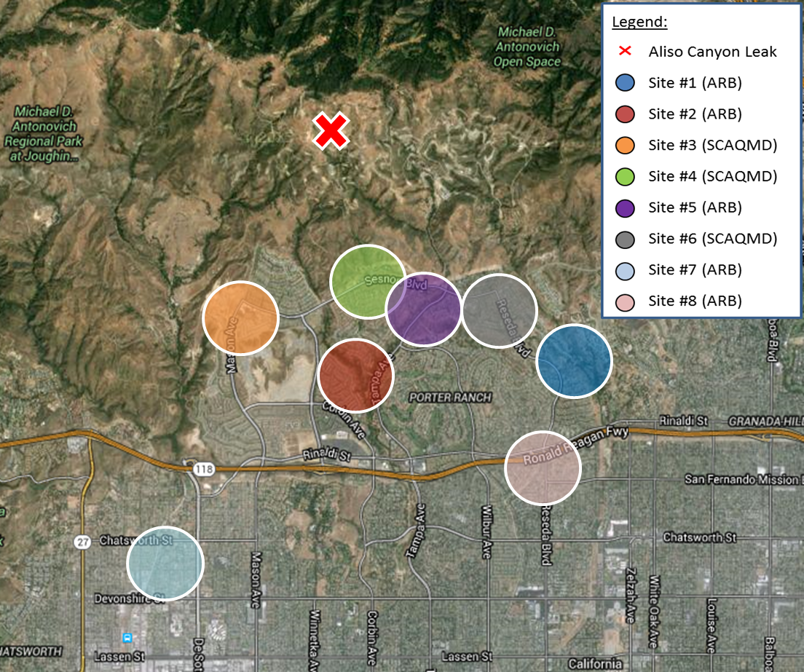Click the blue transit station icon near Lassen St

(127, 638)
